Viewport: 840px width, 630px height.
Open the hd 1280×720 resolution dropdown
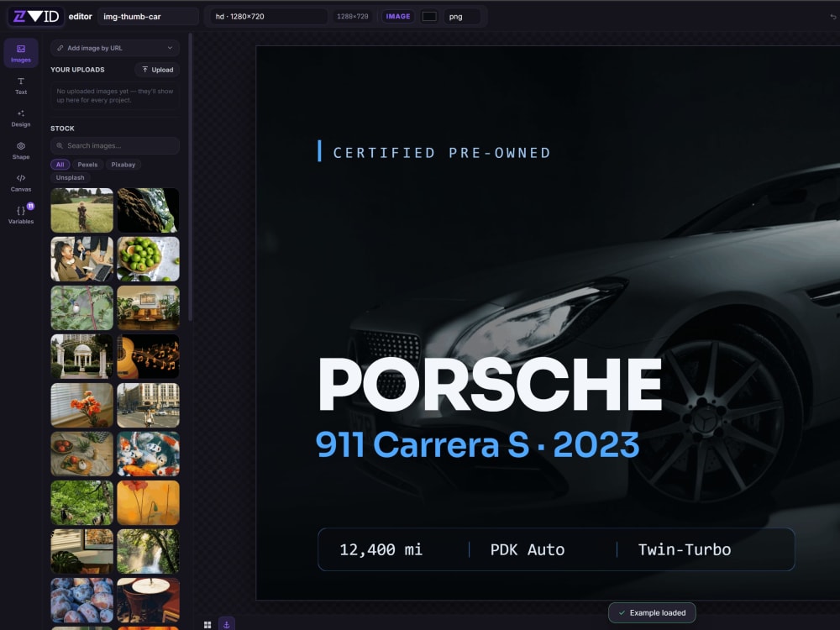click(269, 17)
